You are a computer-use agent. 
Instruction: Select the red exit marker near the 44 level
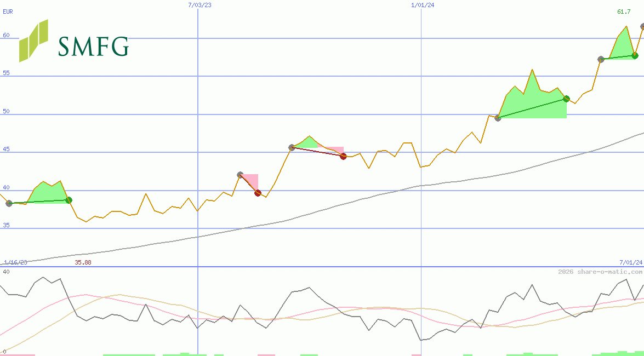point(343,156)
